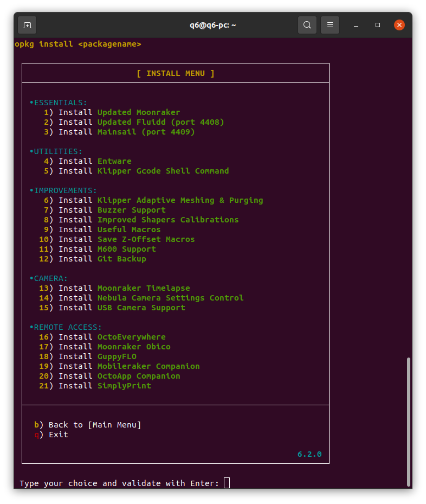Viewport: 426px width, 504px height.
Task: Click 'Mainsail (port 4409)' entry
Action: (x=146, y=132)
